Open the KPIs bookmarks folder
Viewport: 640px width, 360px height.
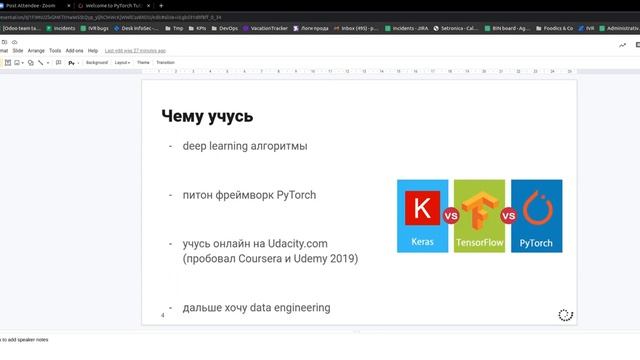pyautogui.click(x=198, y=28)
